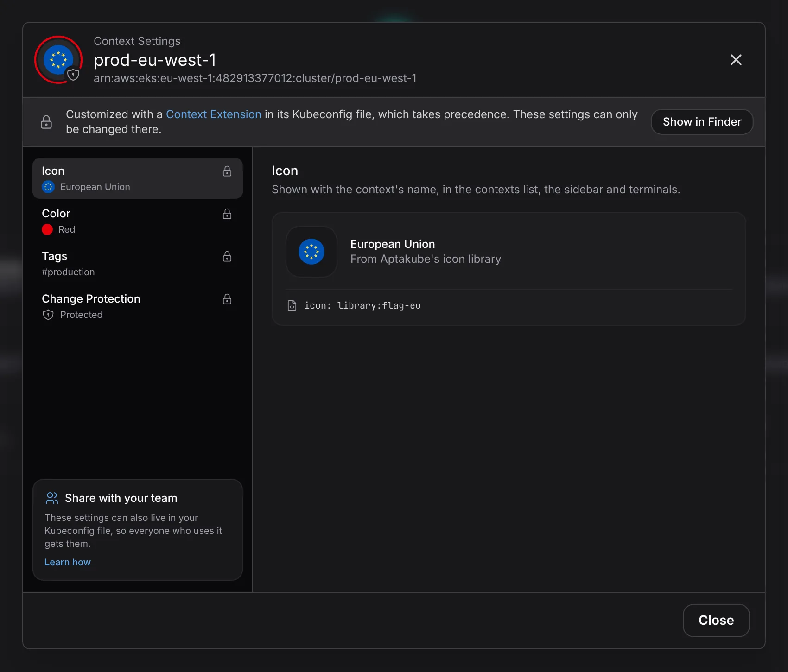Click the people icon beside Share with your team
This screenshot has width=788, height=672.
point(52,498)
